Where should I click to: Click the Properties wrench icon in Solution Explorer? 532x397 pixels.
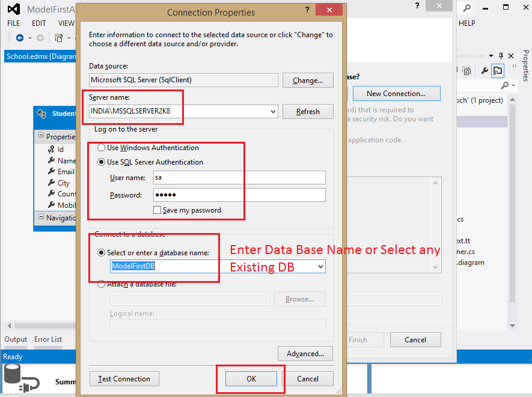485,70
